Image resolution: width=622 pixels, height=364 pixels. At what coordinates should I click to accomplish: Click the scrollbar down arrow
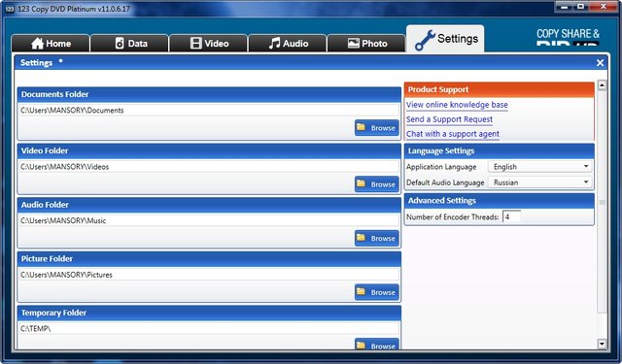click(602, 344)
